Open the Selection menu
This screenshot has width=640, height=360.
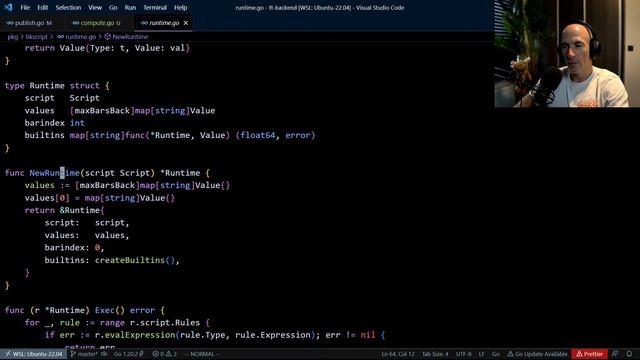pos(68,7)
